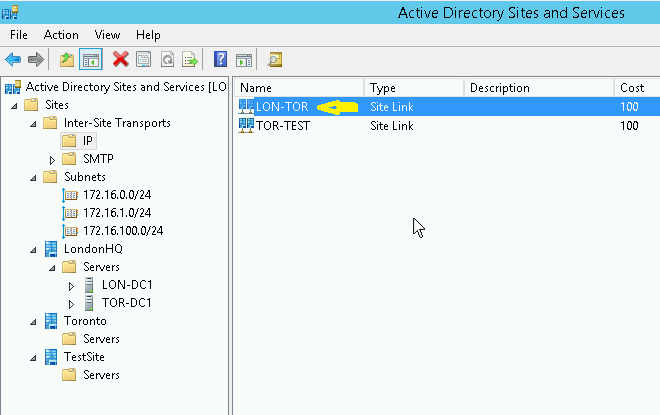Open Help with blue question mark icon
The image size is (660, 415).
(220, 59)
